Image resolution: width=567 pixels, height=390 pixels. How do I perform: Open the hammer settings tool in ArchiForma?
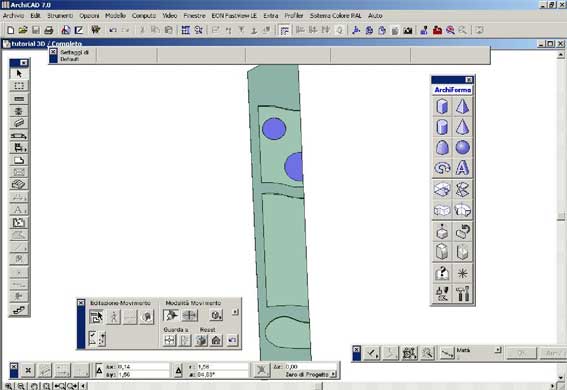[x=462, y=293]
